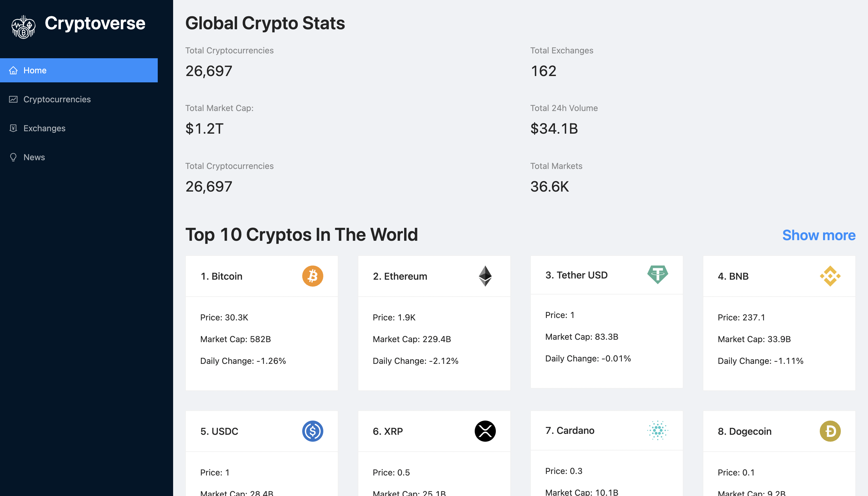The image size is (868, 496).
Task: Click the Cryptocurrencies chart icon in sidebar
Action: tap(13, 100)
